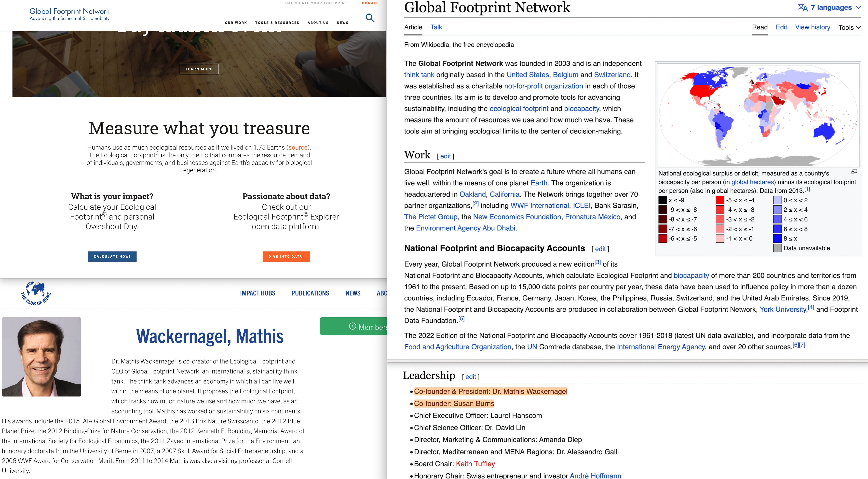Click the Dive Into Data! button
Viewport: 868px width, 479px height.
(286, 256)
